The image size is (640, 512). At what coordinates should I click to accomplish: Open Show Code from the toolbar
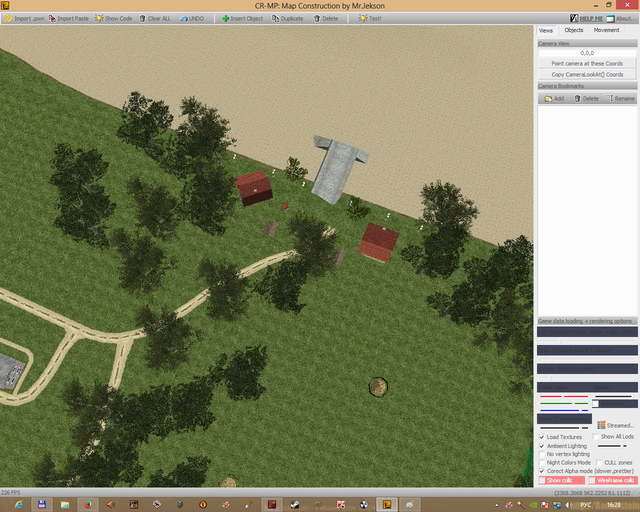point(114,18)
